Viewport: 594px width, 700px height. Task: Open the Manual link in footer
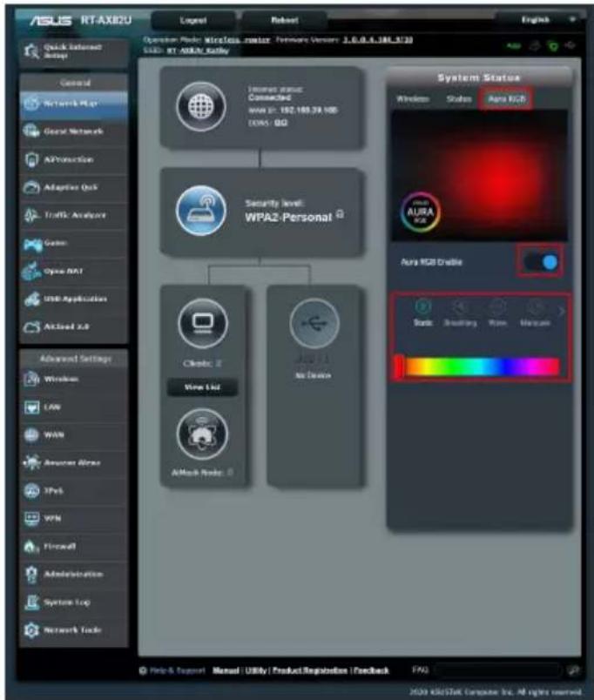tap(226, 670)
